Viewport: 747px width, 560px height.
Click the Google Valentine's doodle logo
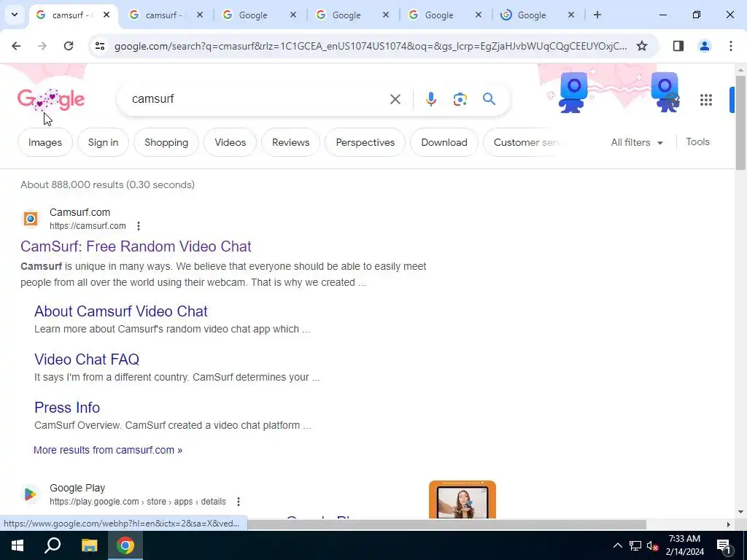coord(51,99)
